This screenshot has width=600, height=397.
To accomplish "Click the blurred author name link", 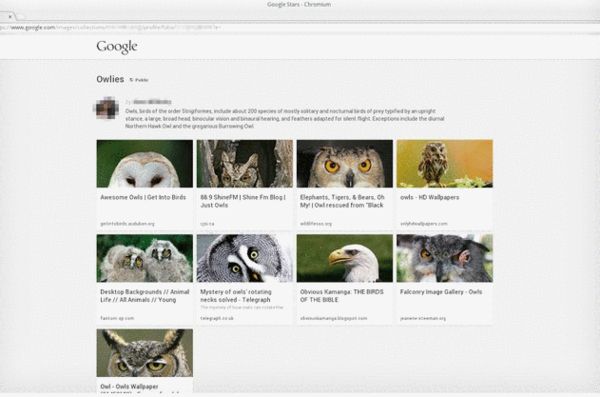I will (152, 102).
